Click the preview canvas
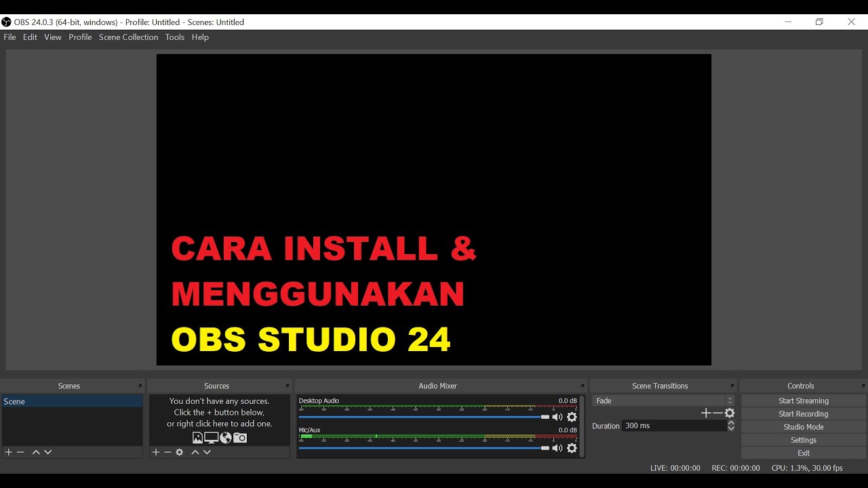Screen dimensions: 868x488 click(x=434, y=209)
